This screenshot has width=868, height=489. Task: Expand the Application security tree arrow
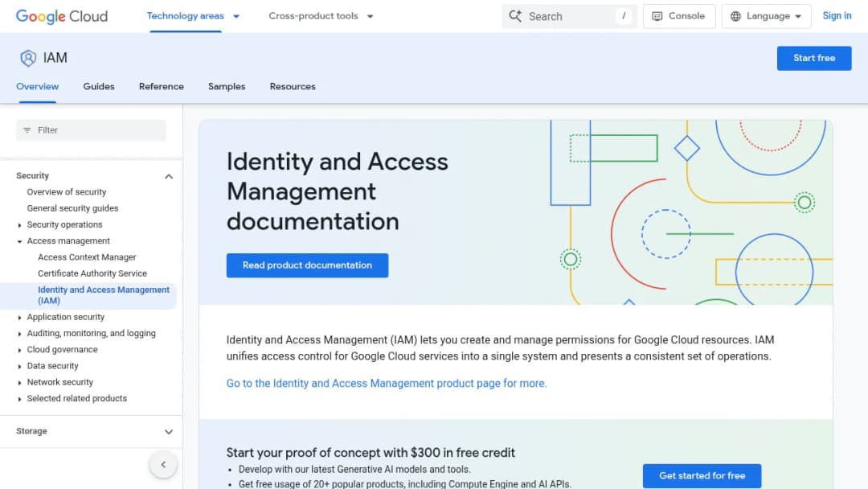tap(19, 318)
